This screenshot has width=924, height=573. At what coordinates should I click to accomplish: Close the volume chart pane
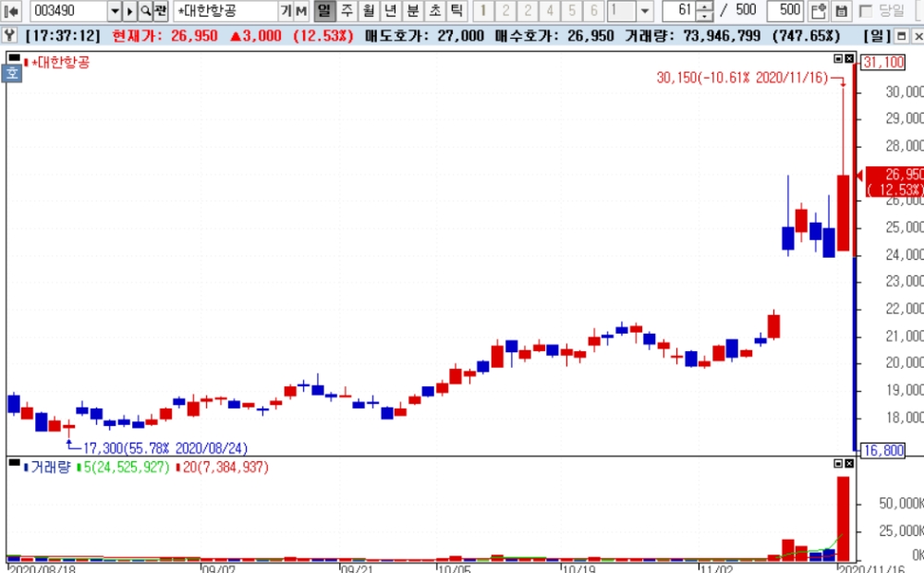pyautogui.click(x=849, y=464)
